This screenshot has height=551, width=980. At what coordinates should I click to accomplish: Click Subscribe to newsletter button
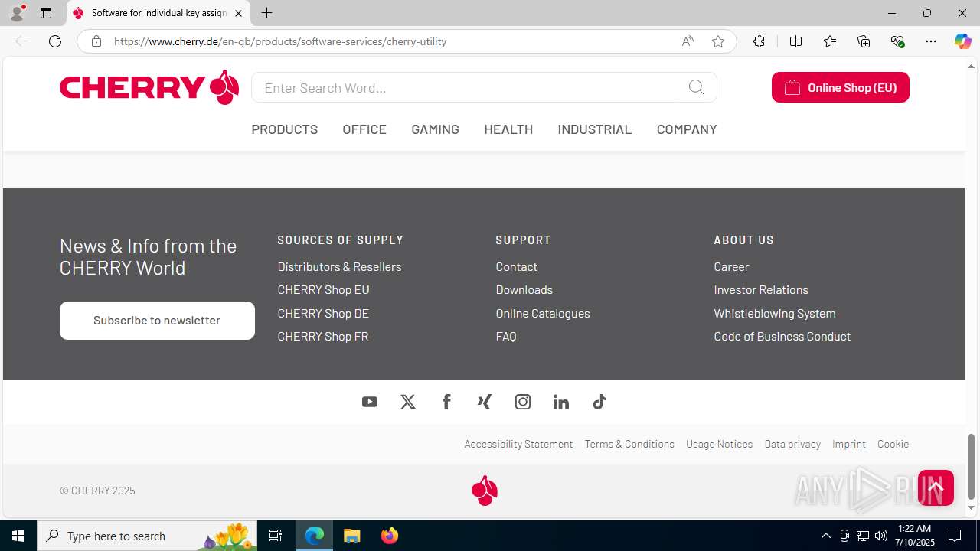pos(157,321)
